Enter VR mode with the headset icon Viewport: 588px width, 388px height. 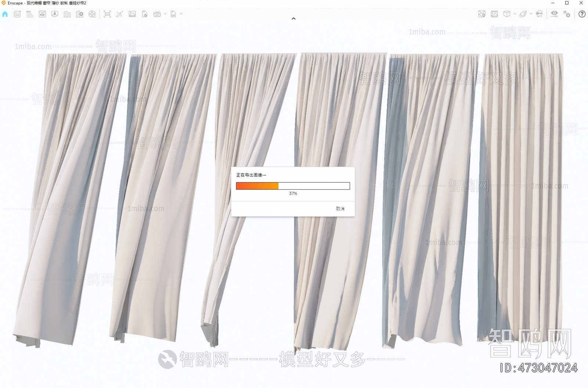539,14
